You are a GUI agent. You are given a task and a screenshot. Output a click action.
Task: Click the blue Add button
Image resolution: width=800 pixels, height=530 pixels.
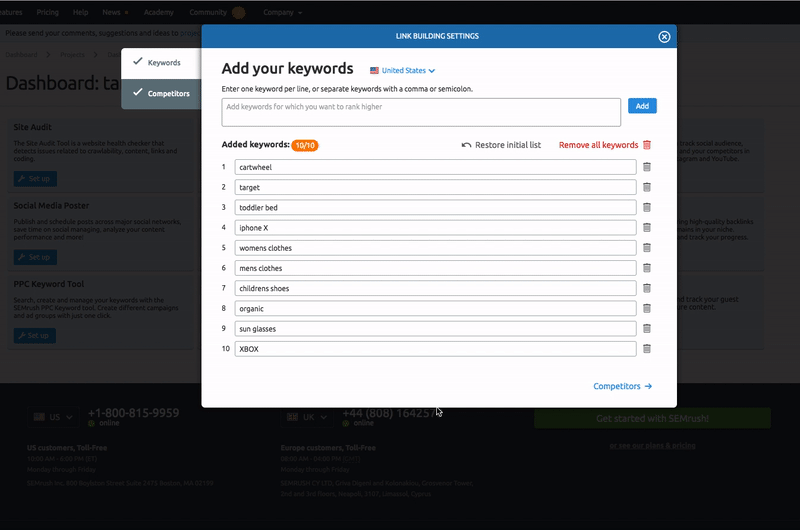642,106
